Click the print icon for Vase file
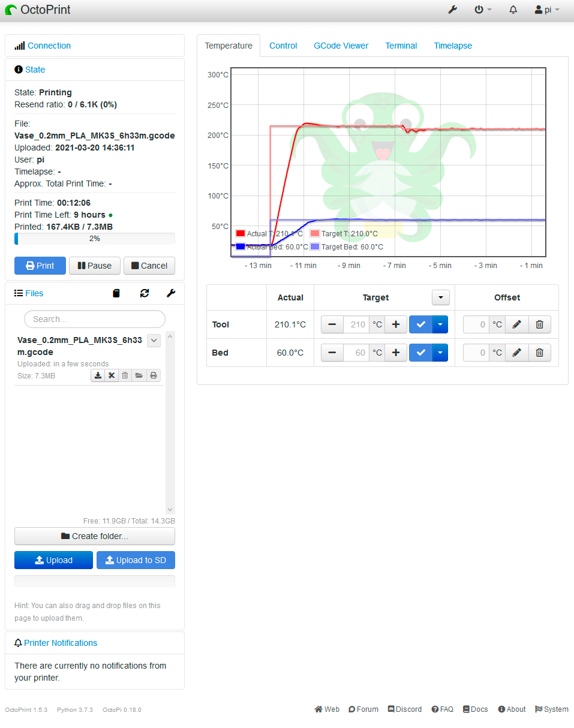Viewport: 574px width, 728px height. [x=154, y=375]
